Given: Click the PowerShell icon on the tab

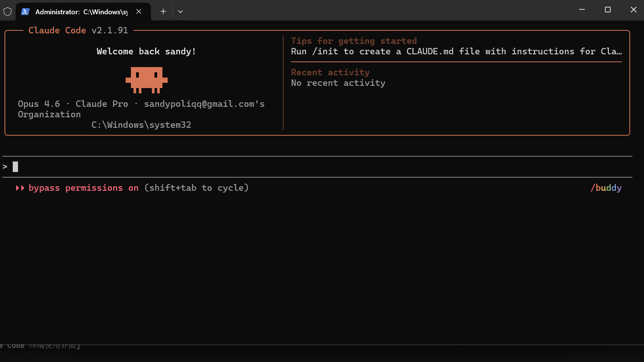Looking at the screenshot, I should tap(25, 12).
